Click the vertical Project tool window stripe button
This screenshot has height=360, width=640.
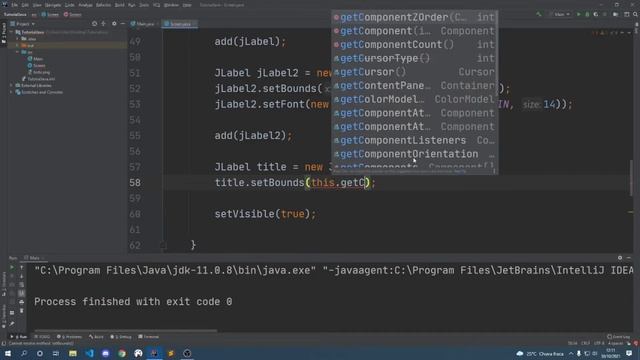(4, 34)
